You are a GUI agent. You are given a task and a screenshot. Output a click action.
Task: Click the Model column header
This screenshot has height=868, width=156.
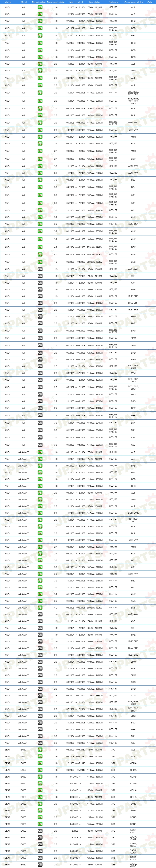coord(24,2)
